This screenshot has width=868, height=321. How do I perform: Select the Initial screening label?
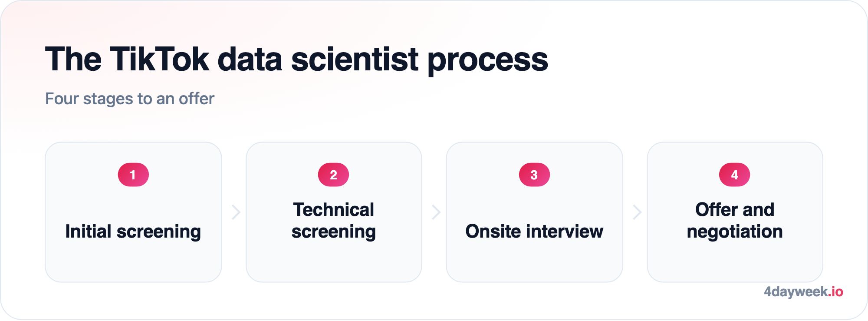(133, 232)
